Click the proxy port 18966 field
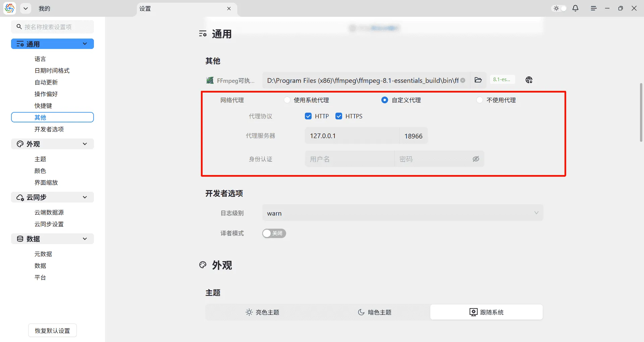The height and width of the screenshot is (342, 644). 414,136
